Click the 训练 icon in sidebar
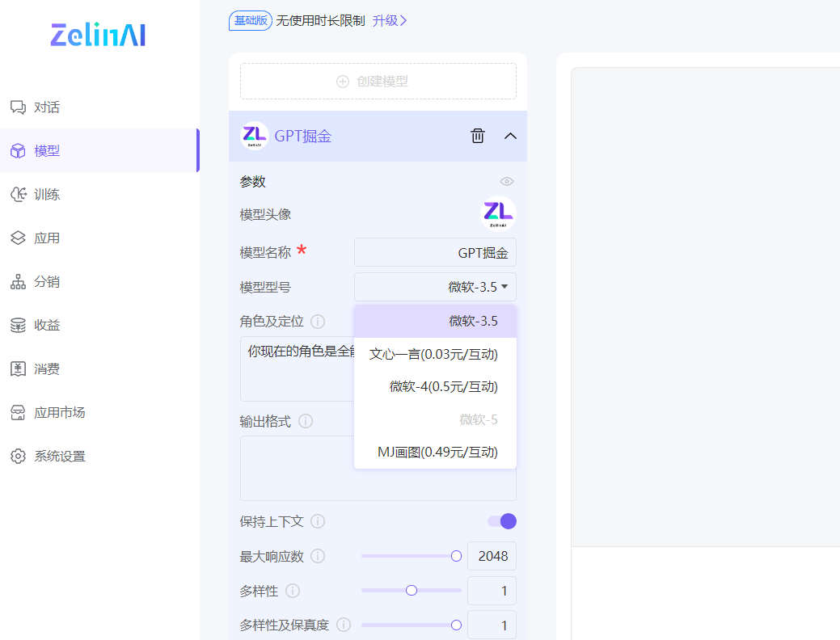 (19, 195)
